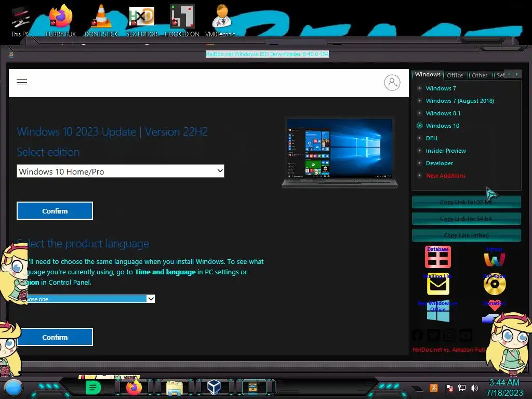Switch to the Settings tab
The width and height of the screenshot is (532, 399).
pyautogui.click(x=500, y=75)
